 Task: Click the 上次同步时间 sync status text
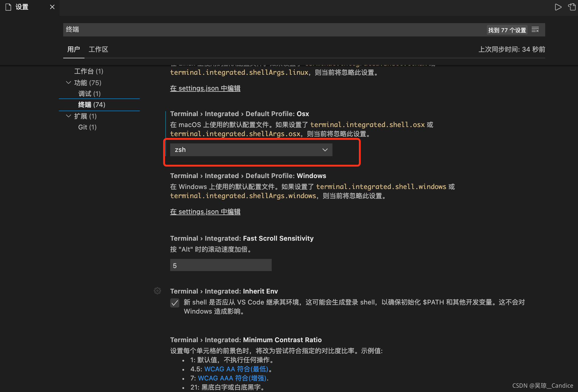(512, 49)
